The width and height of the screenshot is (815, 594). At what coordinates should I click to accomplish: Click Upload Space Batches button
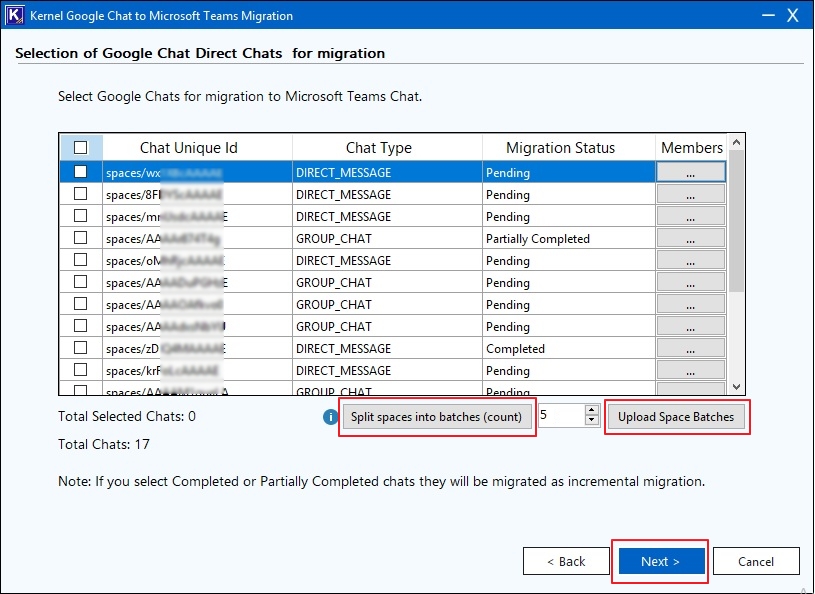676,417
